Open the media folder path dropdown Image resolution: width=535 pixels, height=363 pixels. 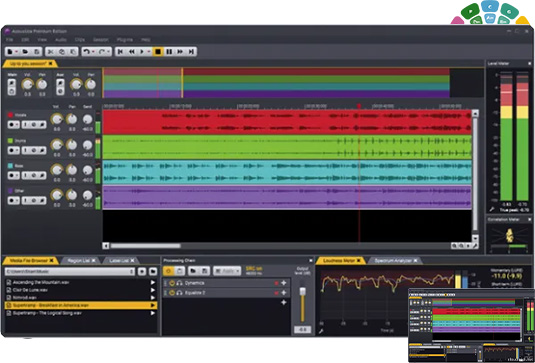point(132,272)
